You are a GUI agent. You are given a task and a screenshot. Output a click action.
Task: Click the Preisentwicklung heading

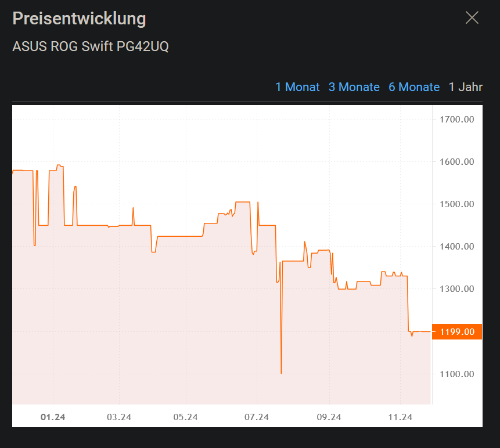pos(79,19)
